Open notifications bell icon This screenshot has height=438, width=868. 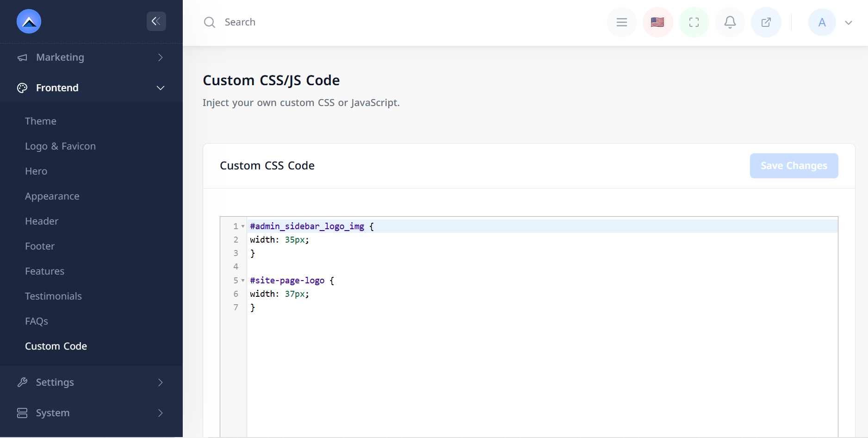[x=730, y=22]
